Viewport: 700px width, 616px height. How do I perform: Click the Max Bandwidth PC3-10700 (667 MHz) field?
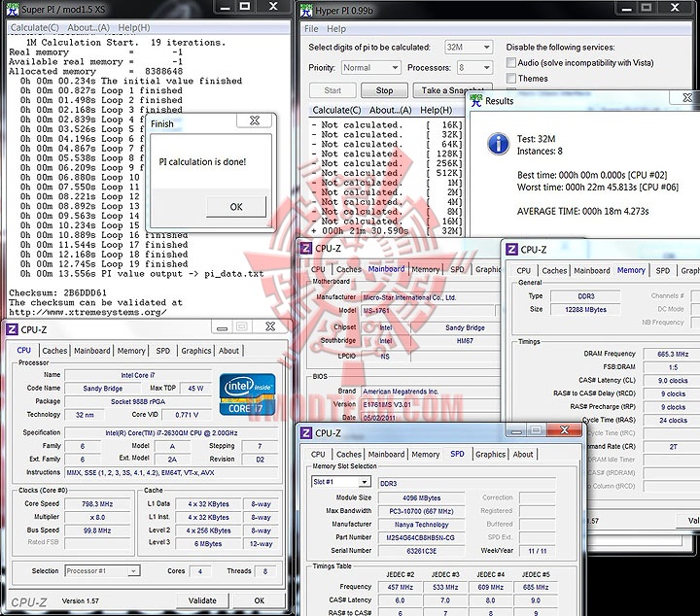421,511
